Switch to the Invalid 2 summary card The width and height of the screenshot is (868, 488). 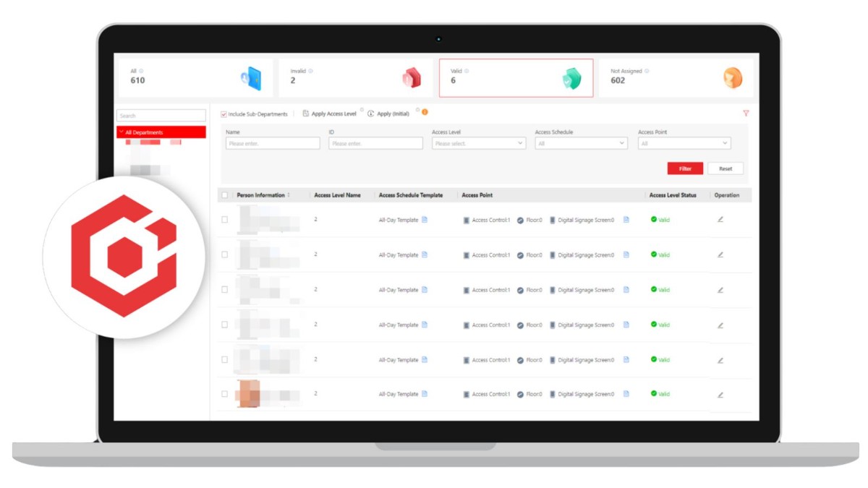[x=356, y=77]
